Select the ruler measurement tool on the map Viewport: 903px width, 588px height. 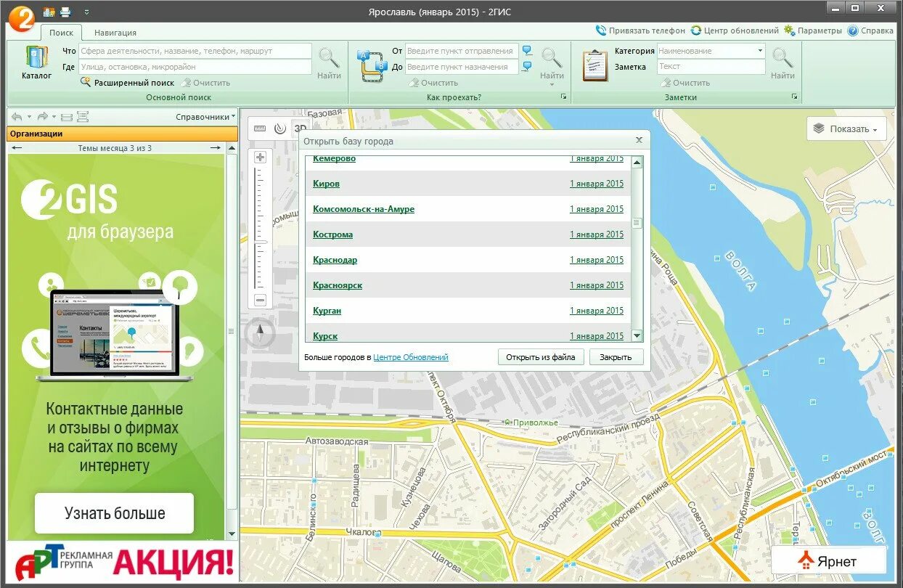260,128
